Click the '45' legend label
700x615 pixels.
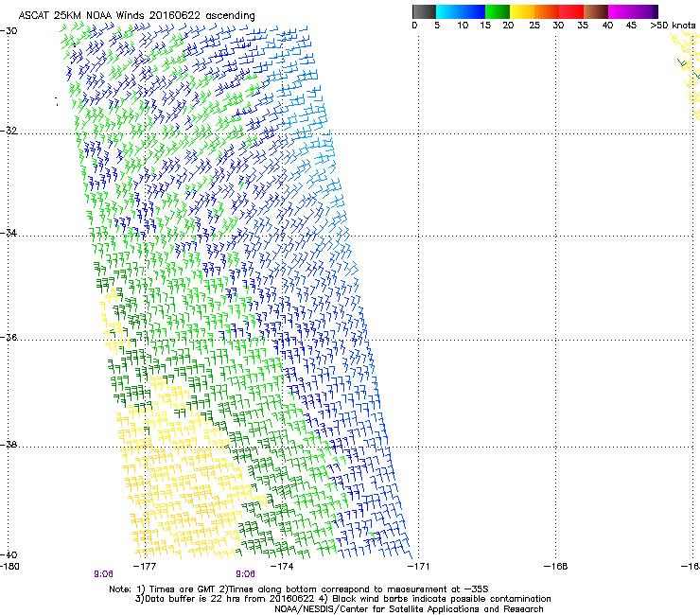(x=631, y=26)
